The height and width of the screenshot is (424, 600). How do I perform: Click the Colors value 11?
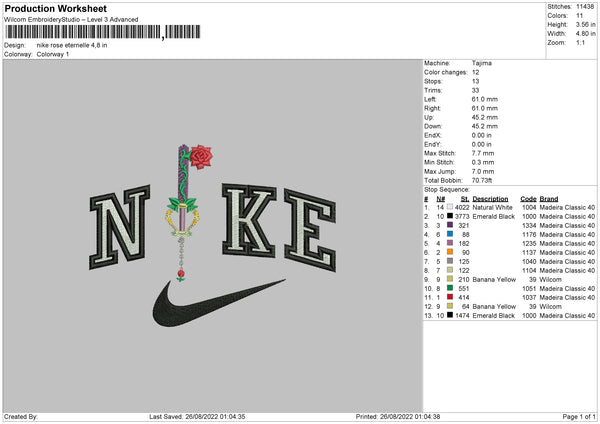579,16
